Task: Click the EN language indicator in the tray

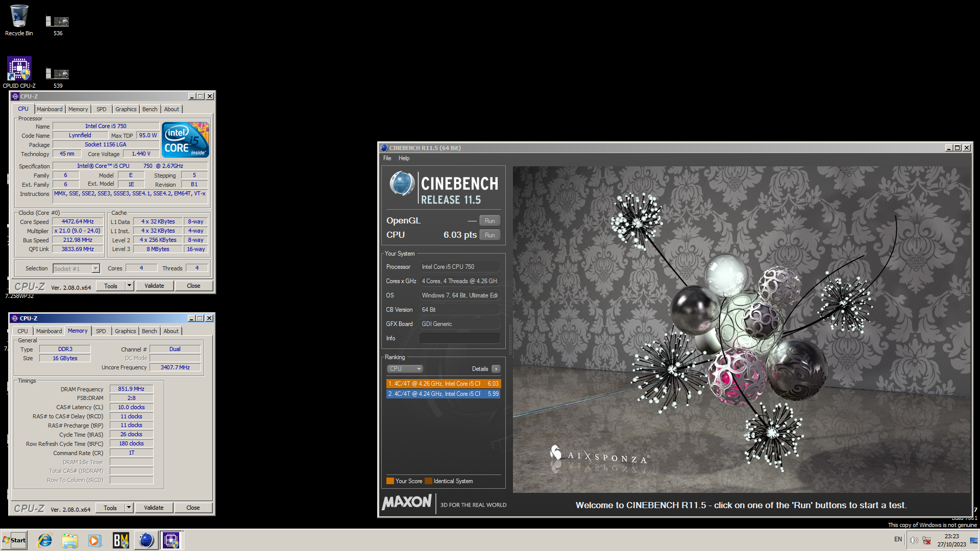Action: pos(898,539)
